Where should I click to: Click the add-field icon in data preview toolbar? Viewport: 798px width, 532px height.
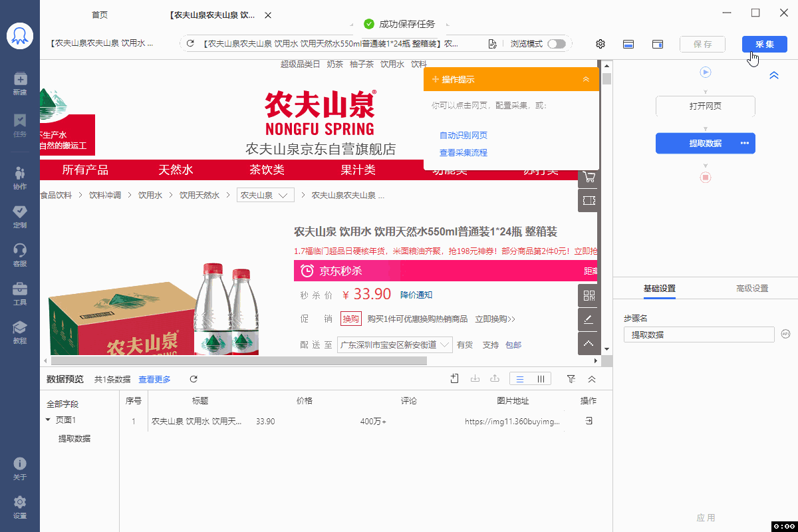(x=455, y=378)
